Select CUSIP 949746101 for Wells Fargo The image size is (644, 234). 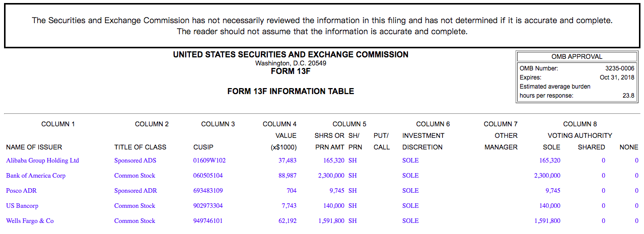click(208, 221)
